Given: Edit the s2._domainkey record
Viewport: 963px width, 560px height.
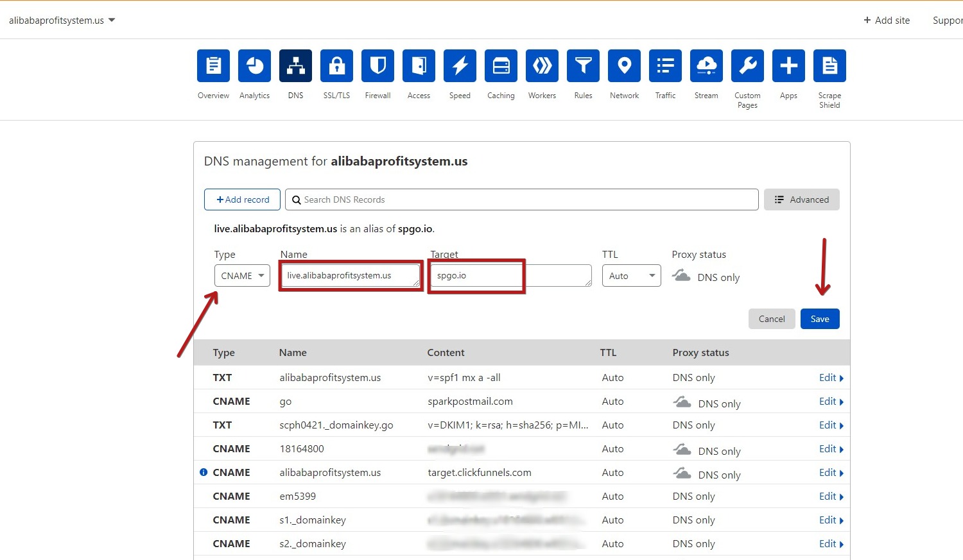Looking at the screenshot, I should point(831,544).
